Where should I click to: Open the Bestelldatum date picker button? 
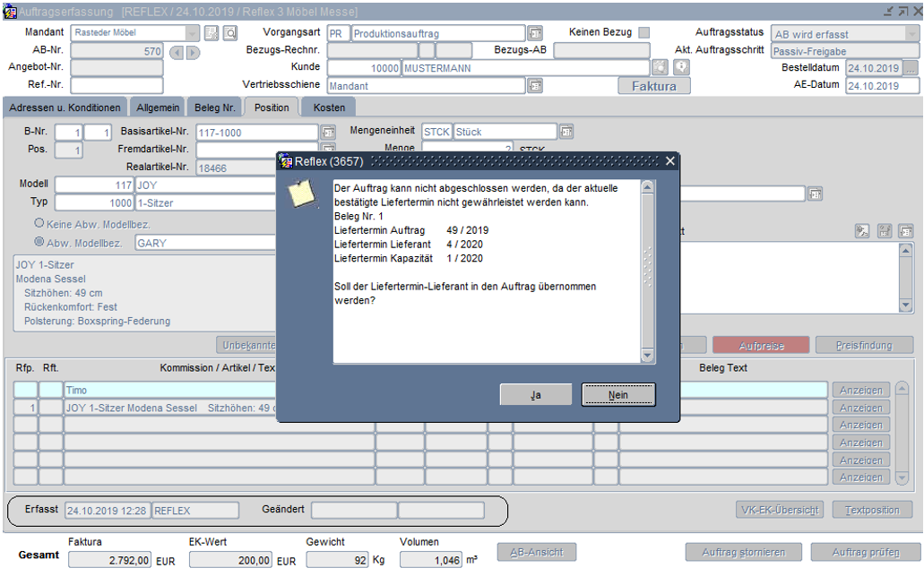point(911,68)
